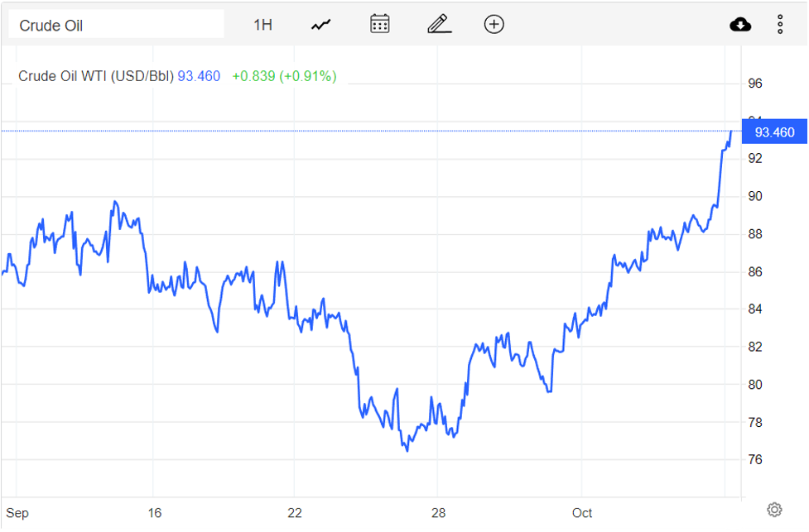Click the 22 date label on axis
The height and width of the screenshot is (532, 809).
tap(295, 513)
